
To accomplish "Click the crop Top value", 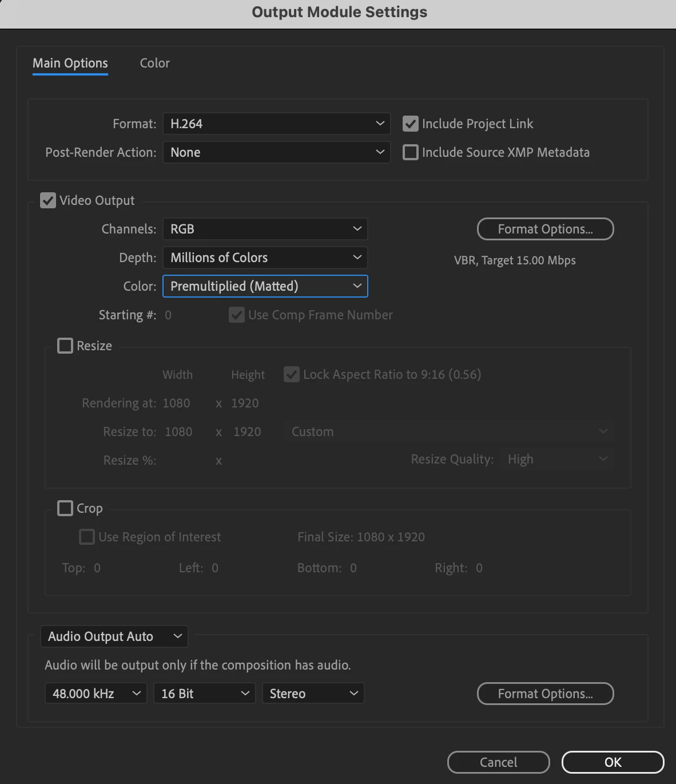I will click(97, 568).
